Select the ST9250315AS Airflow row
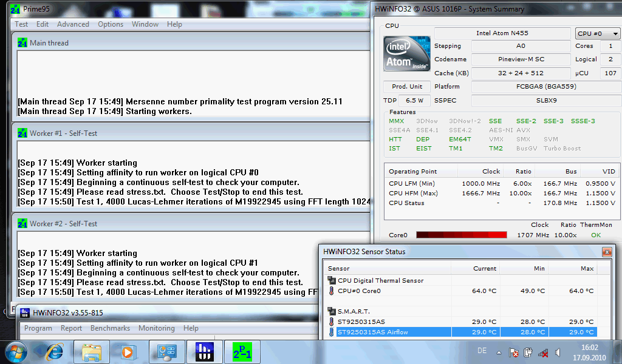 [462, 332]
